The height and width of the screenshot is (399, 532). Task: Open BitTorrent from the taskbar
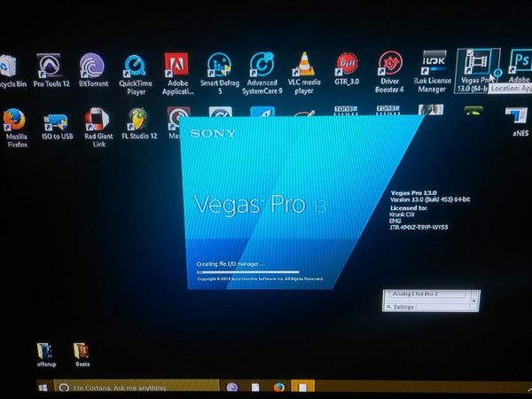tap(232, 387)
